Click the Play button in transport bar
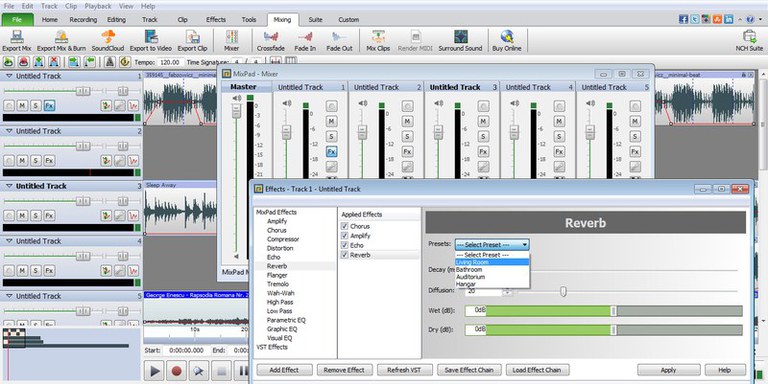 click(x=154, y=371)
